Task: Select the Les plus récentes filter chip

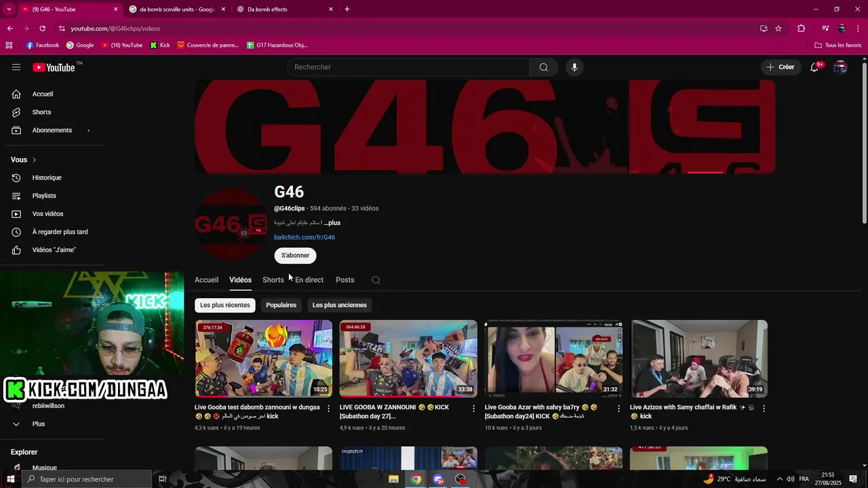Action: (225, 305)
